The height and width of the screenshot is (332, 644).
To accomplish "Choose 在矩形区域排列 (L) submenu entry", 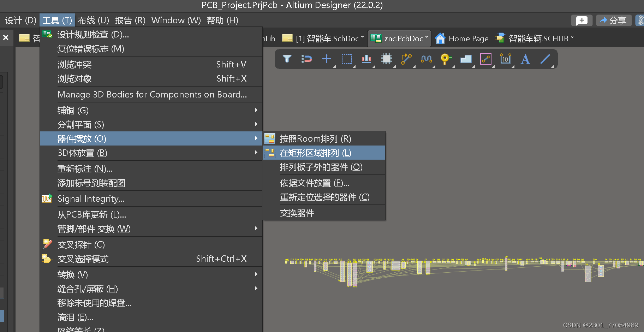I will [x=324, y=153].
